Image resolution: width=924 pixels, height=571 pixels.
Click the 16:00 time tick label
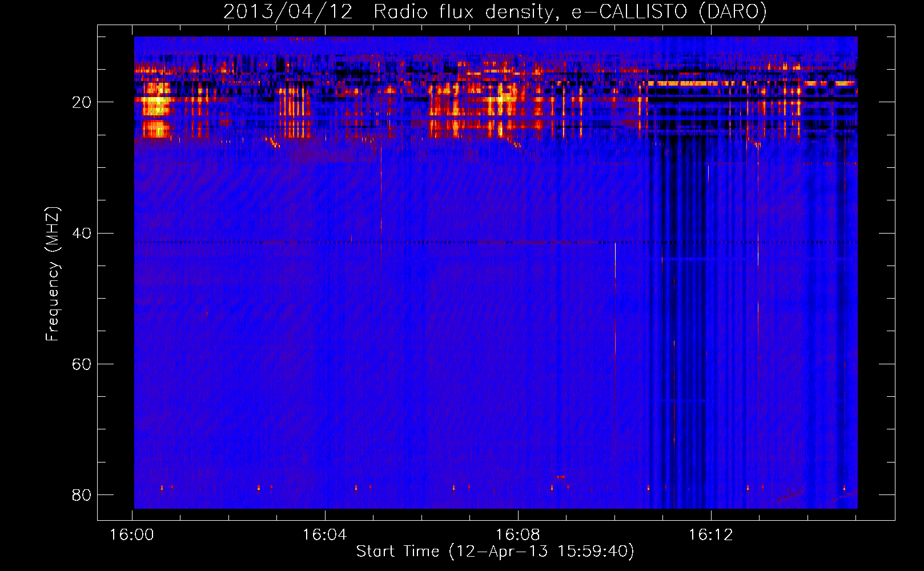click(x=132, y=535)
